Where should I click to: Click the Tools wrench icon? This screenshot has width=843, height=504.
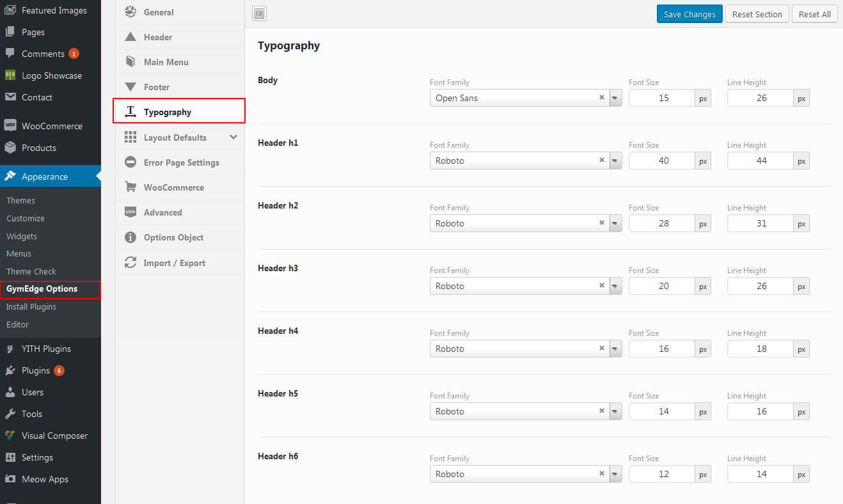pos(10,414)
